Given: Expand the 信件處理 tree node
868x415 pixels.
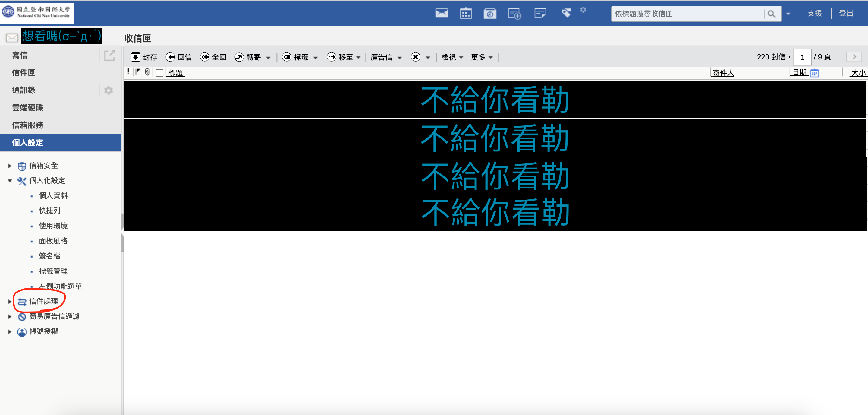Looking at the screenshot, I should [10, 301].
